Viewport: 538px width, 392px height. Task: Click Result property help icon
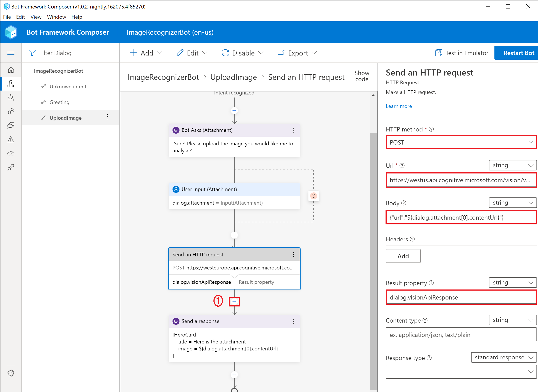pyautogui.click(x=431, y=283)
